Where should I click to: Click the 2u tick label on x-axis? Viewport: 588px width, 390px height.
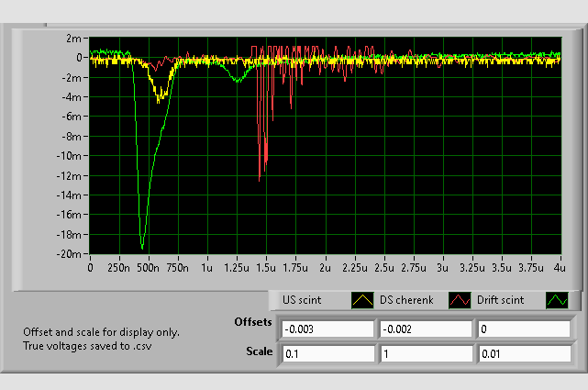[x=325, y=269]
